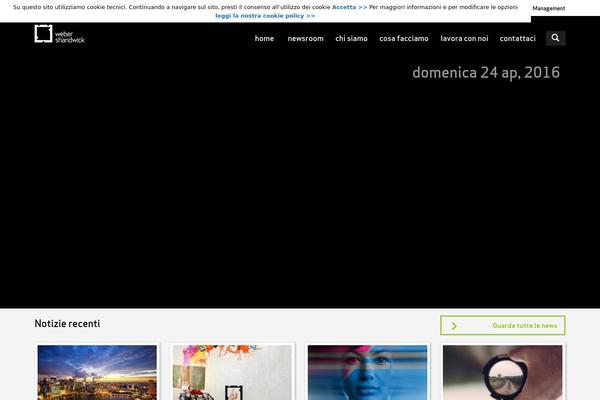Open the search magnifier icon
The height and width of the screenshot is (400, 600).
pos(555,38)
